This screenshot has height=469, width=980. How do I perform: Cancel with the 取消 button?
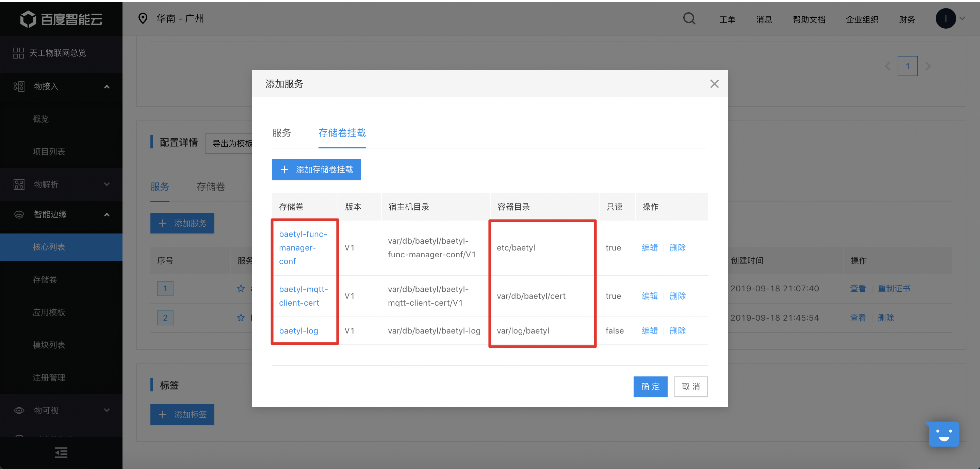690,386
